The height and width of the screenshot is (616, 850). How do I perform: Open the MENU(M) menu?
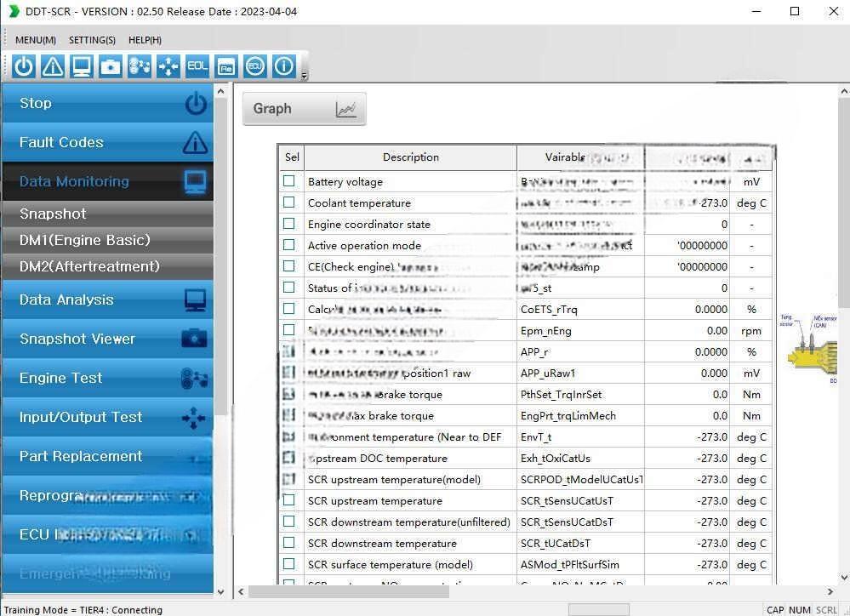tap(36, 40)
